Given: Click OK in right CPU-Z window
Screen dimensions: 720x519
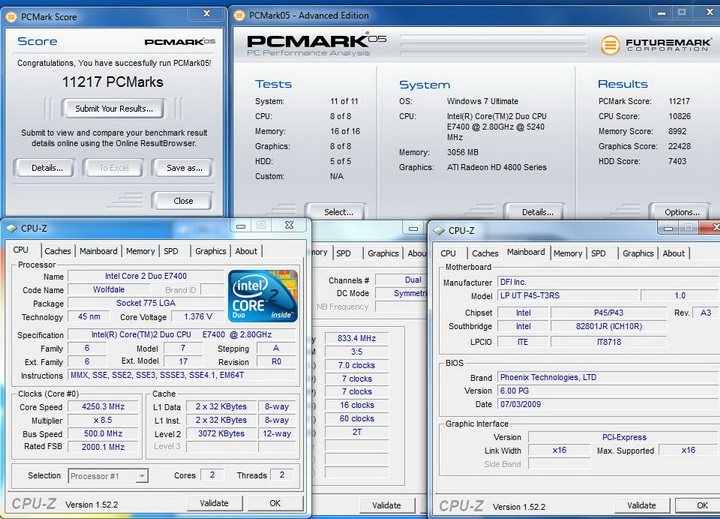Looking at the screenshot, I should [698, 505].
